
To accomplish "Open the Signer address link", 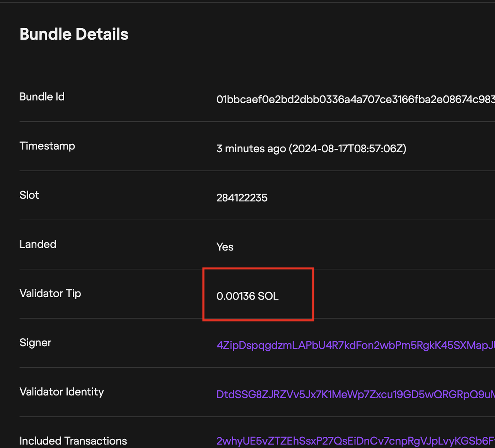I will (x=355, y=345).
